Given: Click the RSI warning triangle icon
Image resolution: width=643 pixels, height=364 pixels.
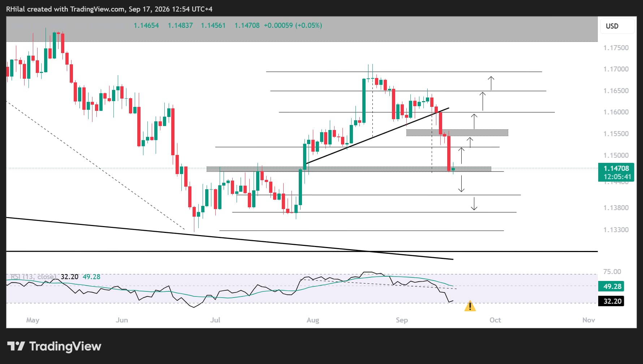Looking at the screenshot, I should point(470,306).
